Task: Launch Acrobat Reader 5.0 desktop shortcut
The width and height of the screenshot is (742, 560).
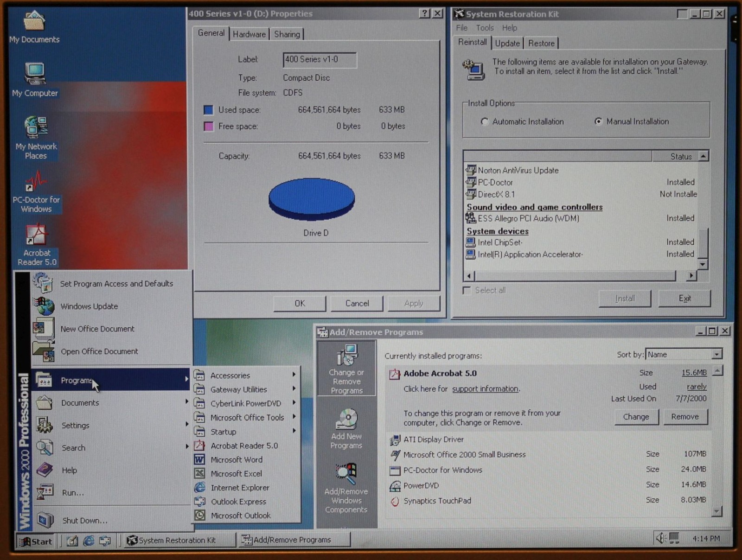Action: pos(37,245)
